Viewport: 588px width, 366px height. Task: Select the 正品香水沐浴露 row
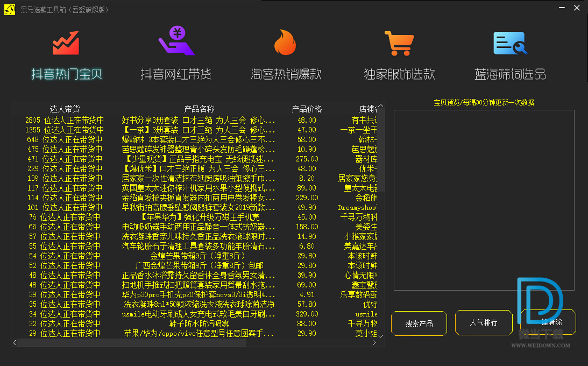point(194,275)
